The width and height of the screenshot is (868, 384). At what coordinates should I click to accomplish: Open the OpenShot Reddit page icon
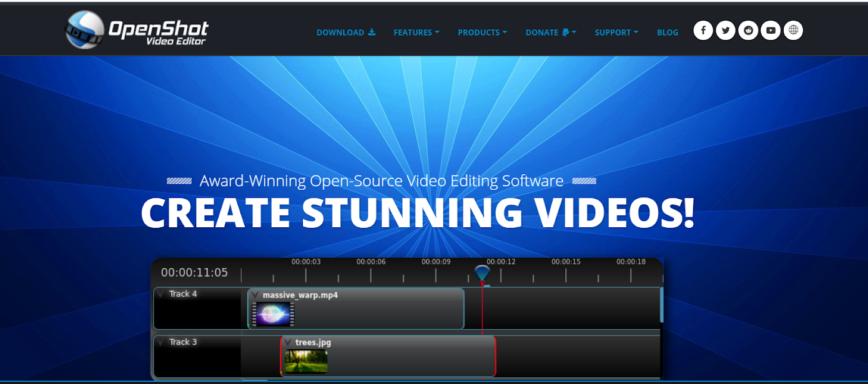pyautogui.click(x=748, y=30)
